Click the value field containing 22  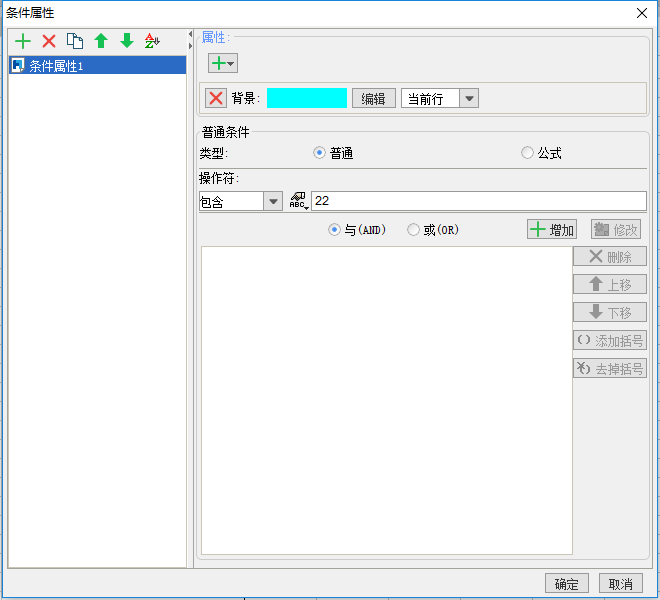click(x=479, y=201)
